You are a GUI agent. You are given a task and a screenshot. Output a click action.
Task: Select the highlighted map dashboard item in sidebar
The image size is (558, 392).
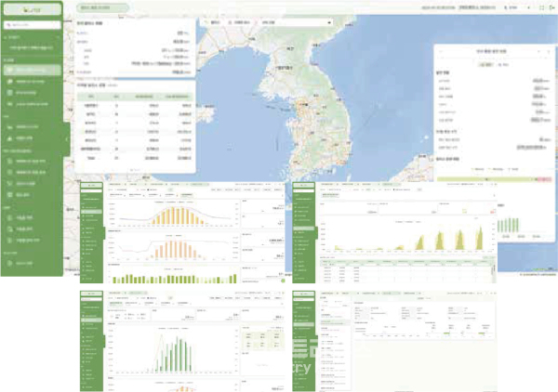point(32,70)
